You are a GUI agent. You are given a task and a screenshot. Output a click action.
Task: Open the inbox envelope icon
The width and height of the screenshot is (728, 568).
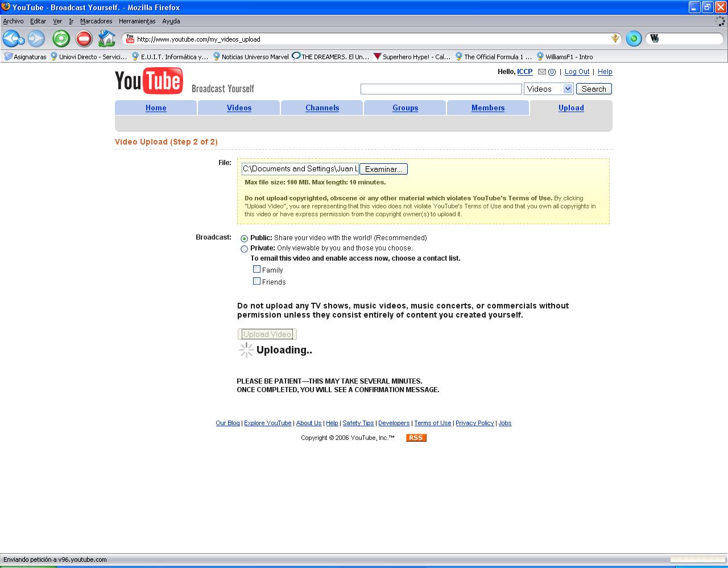[x=542, y=72]
